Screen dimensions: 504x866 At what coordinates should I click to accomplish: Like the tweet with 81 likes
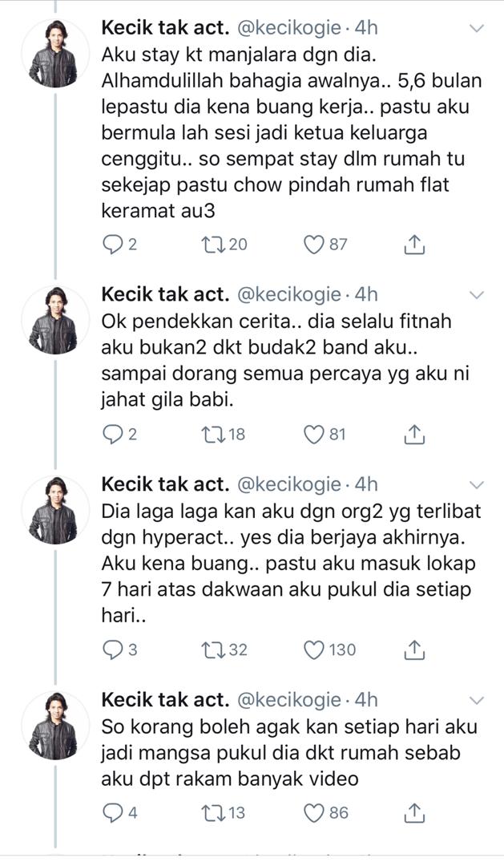point(313,435)
